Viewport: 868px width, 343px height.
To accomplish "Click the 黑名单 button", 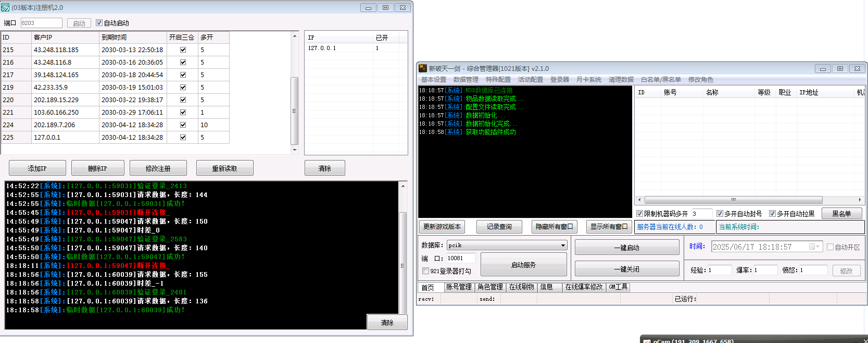I will point(842,214).
